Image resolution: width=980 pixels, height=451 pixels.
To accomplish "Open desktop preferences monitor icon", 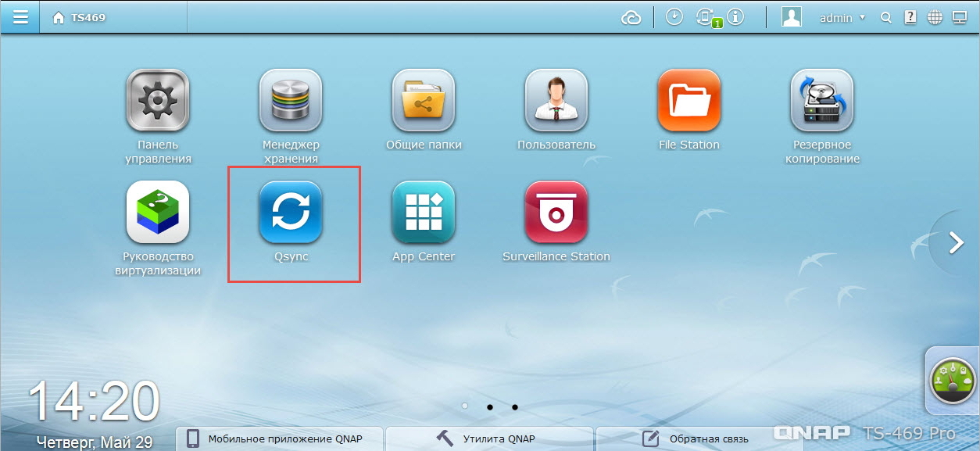I will tap(960, 17).
